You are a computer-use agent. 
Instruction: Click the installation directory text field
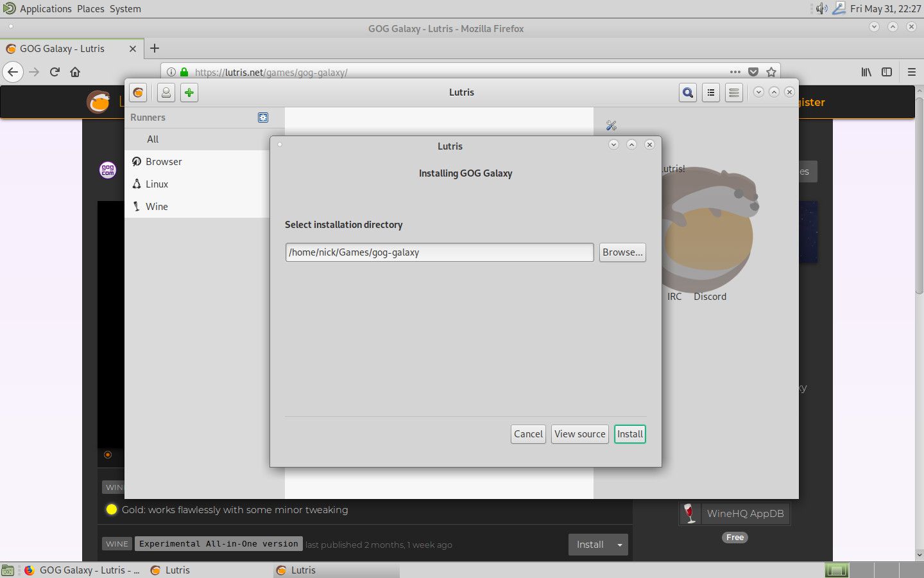(x=439, y=252)
